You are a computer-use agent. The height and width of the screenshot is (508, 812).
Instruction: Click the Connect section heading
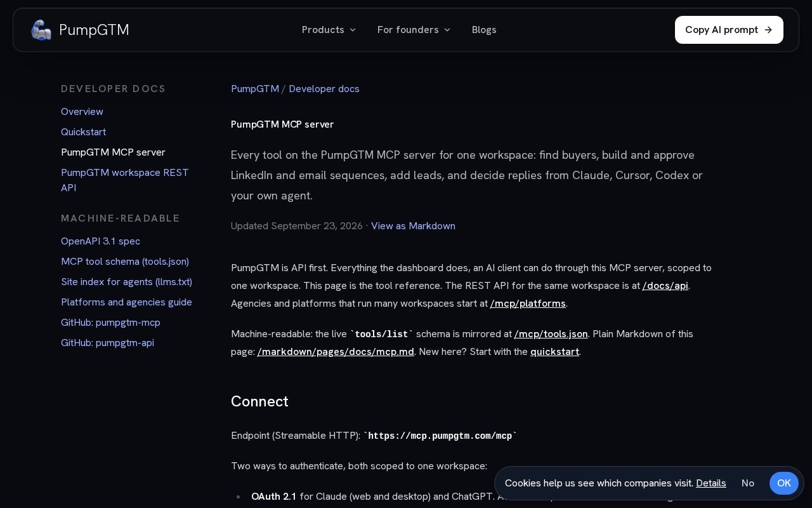tap(259, 401)
